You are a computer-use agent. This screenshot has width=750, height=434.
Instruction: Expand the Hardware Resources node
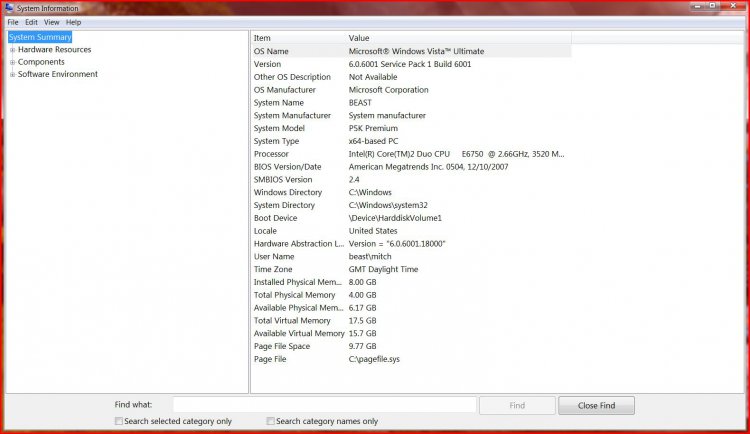(12, 50)
